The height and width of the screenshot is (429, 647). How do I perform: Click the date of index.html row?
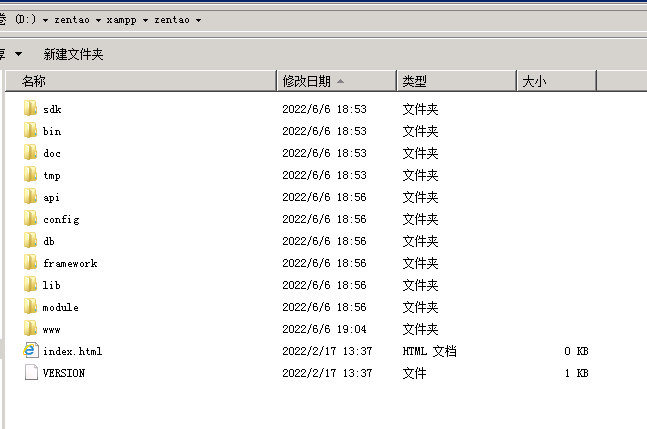[327, 351]
